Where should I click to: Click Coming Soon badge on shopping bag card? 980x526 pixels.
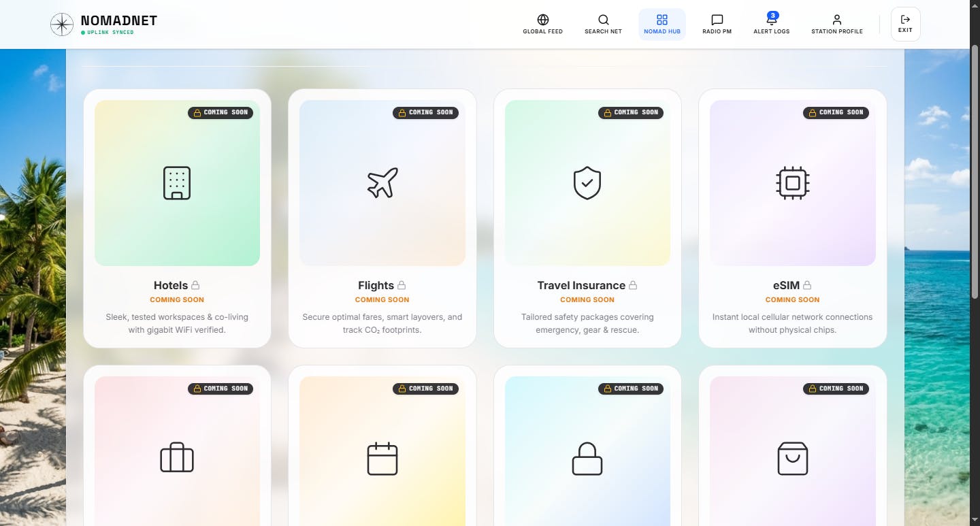click(836, 389)
